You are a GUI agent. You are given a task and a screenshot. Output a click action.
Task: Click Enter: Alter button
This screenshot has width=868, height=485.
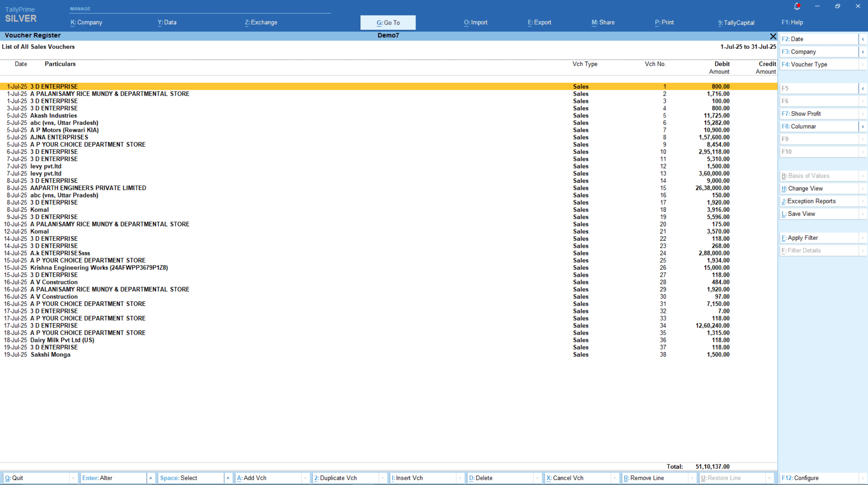[x=113, y=478]
